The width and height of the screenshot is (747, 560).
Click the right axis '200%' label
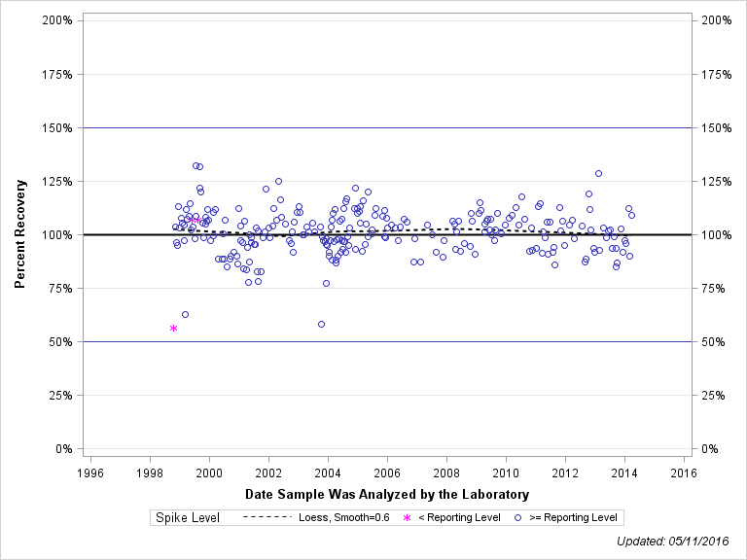[x=717, y=20]
